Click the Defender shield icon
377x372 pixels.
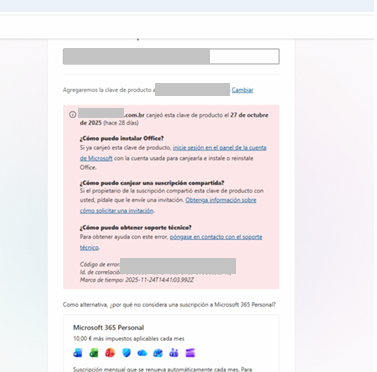[x=126, y=353]
